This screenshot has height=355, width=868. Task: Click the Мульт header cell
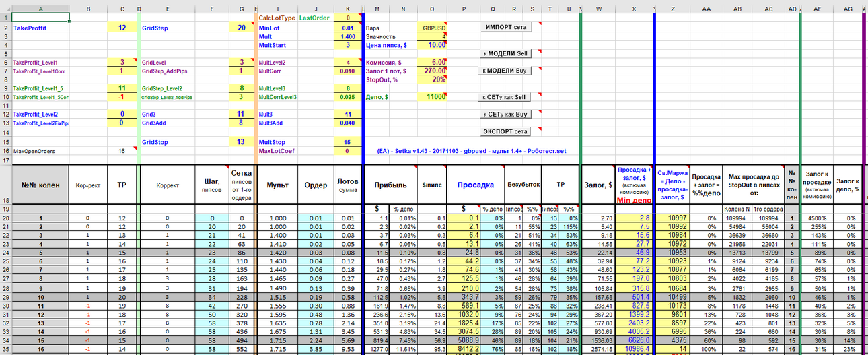point(277,184)
